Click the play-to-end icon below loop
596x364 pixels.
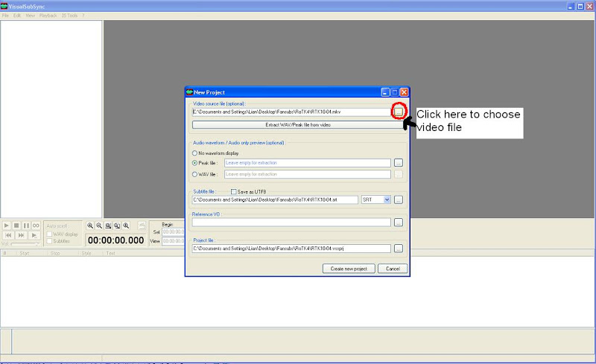(x=34, y=235)
